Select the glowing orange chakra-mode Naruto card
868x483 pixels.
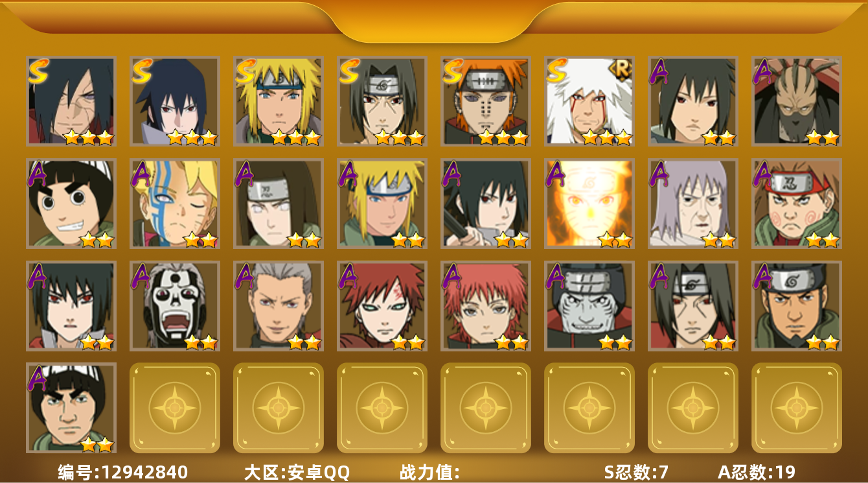tap(589, 204)
